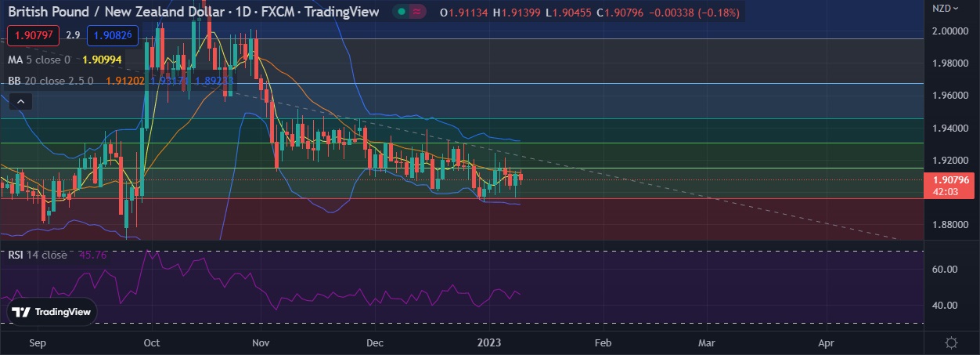
Task: Click the 42:03 bar countdown timer
Action: coord(946,191)
